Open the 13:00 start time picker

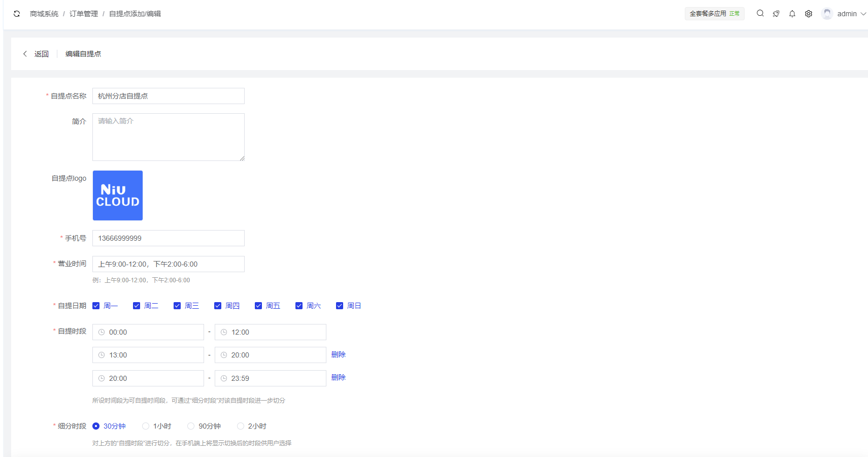click(148, 355)
